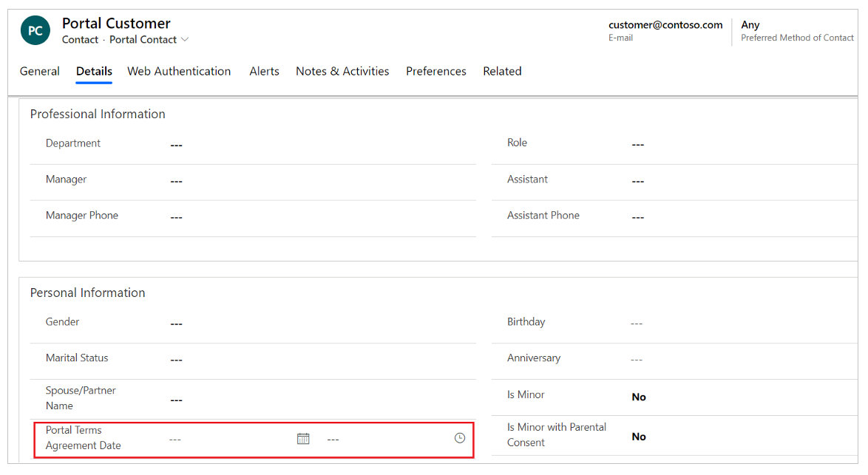Toggle the Is Minor value
The width and height of the screenshot is (868, 475).
(x=639, y=397)
